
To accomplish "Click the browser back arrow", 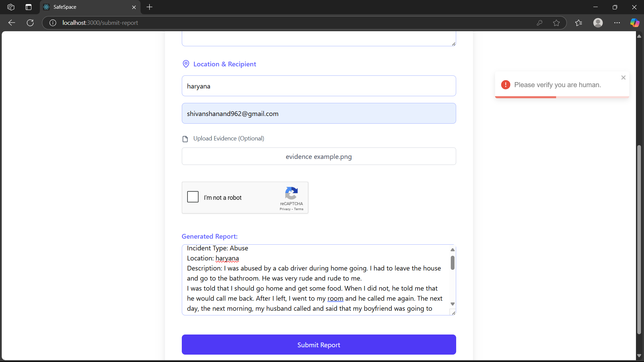I will point(12,23).
